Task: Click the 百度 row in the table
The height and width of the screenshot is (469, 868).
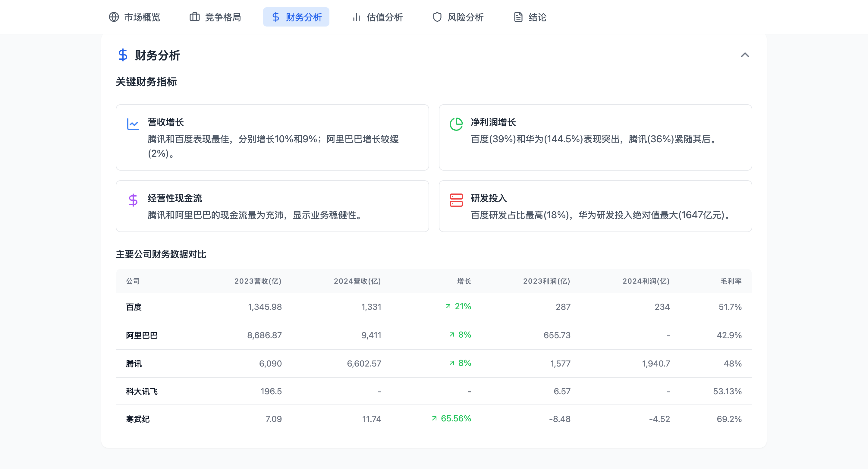Action: (x=134, y=307)
